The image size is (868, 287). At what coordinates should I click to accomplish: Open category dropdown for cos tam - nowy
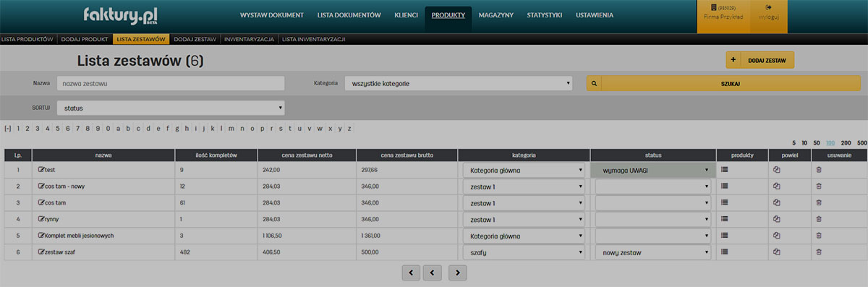[524, 187]
